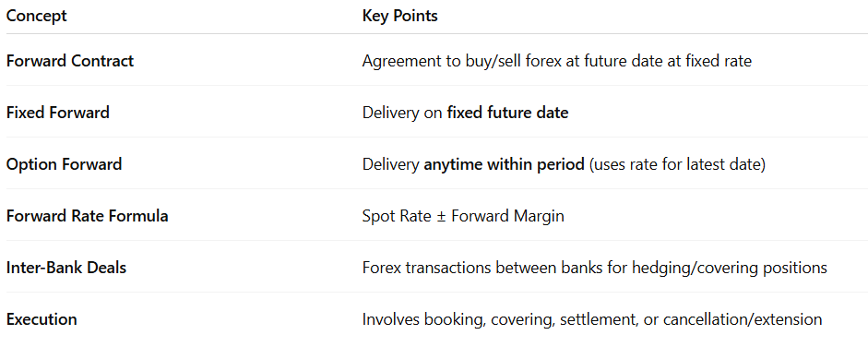Click the word 'Delivery' in Option Forward row

390,164
